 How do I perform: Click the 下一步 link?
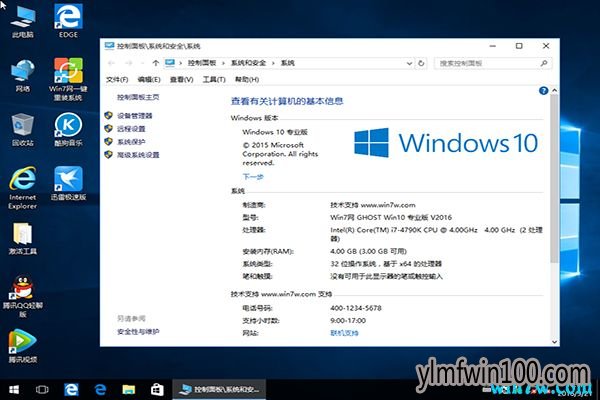tap(253, 176)
